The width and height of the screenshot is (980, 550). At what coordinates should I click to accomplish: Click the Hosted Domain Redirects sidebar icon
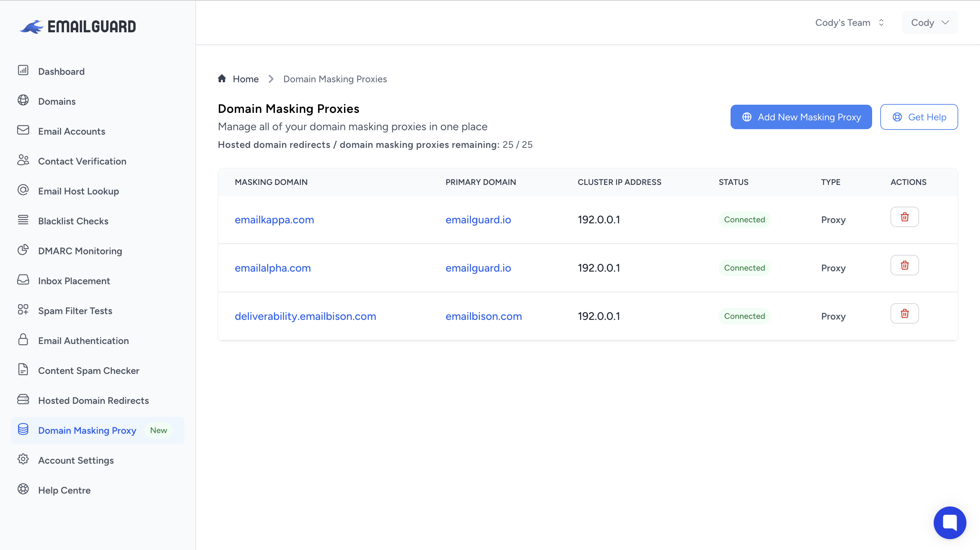23,399
